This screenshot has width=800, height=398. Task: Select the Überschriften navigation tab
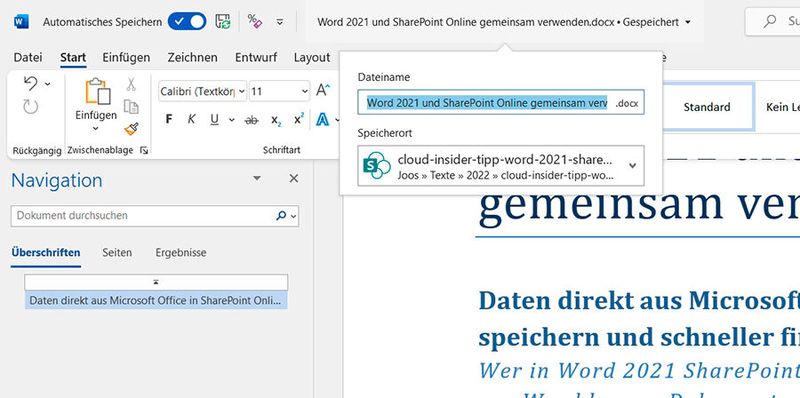46,253
